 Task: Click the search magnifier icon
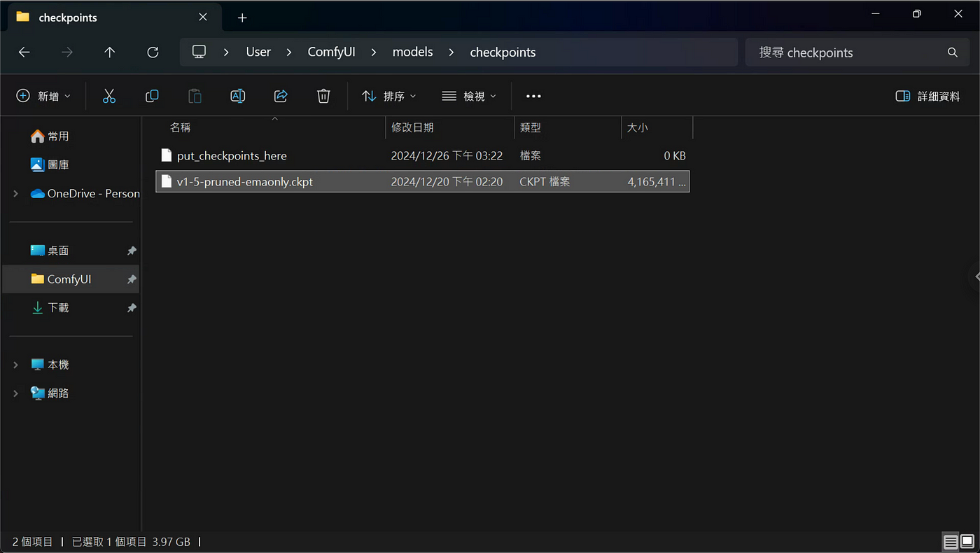[953, 52]
